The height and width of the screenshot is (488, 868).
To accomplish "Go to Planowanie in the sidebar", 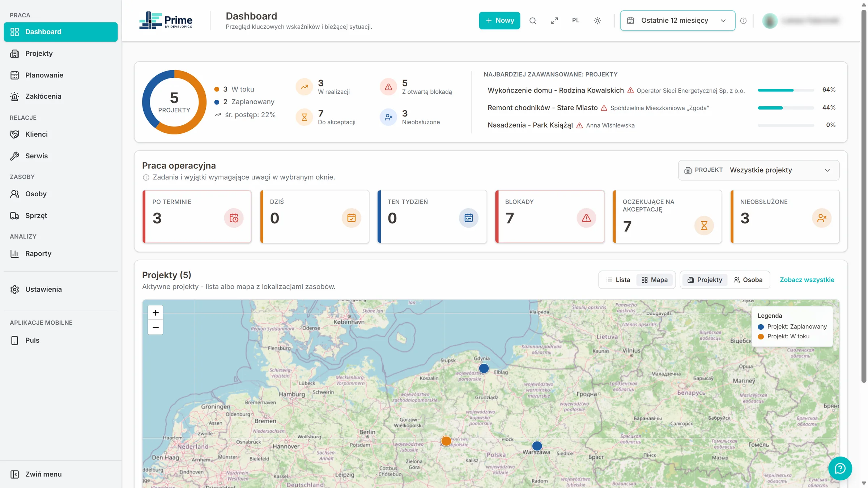I will coord(61,75).
